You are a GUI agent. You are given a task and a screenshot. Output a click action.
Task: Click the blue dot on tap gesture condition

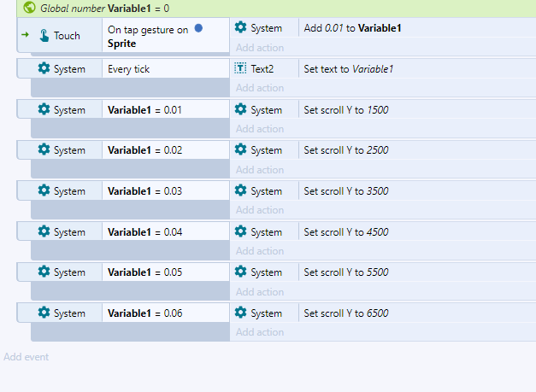tap(198, 28)
